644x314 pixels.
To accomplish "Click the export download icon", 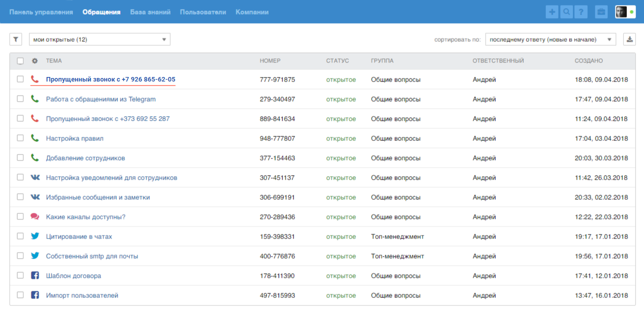I will (629, 39).
